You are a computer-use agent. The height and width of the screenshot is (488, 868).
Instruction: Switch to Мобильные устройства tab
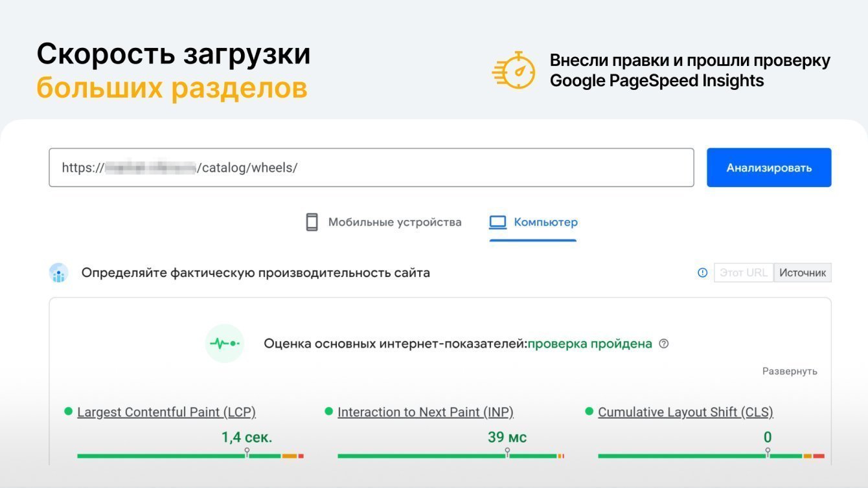click(394, 222)
